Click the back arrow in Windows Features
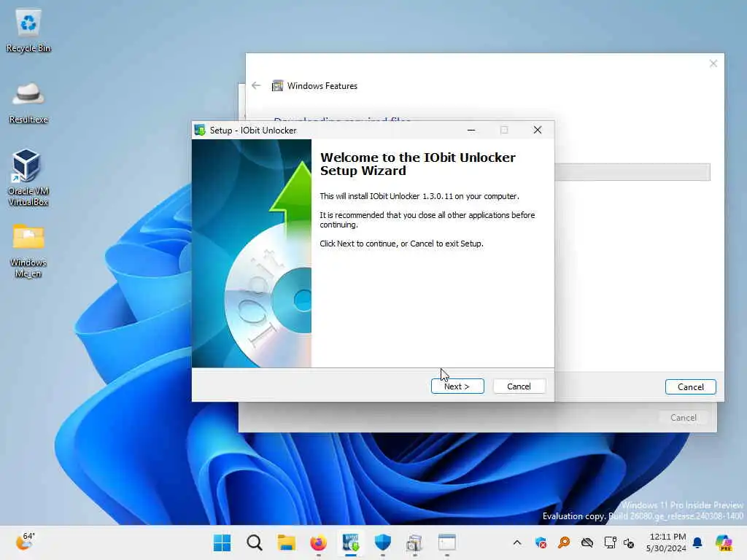Viewport: 747px width, 560px height. point(256,86)
